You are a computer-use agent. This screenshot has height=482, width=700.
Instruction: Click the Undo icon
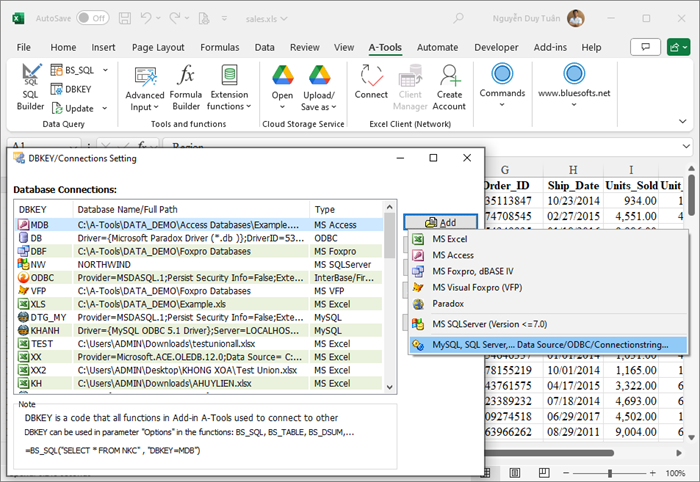[x=146, y=18]
